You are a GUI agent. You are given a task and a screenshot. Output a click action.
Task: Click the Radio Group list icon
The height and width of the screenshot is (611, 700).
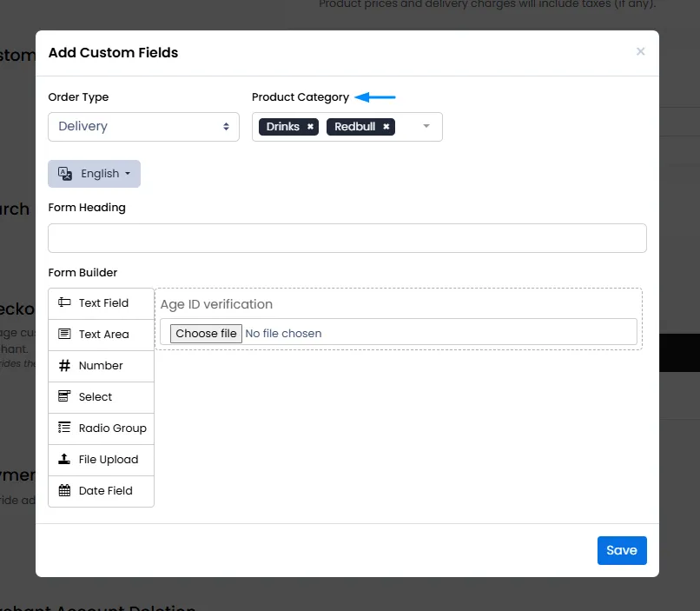click(64, 428)
